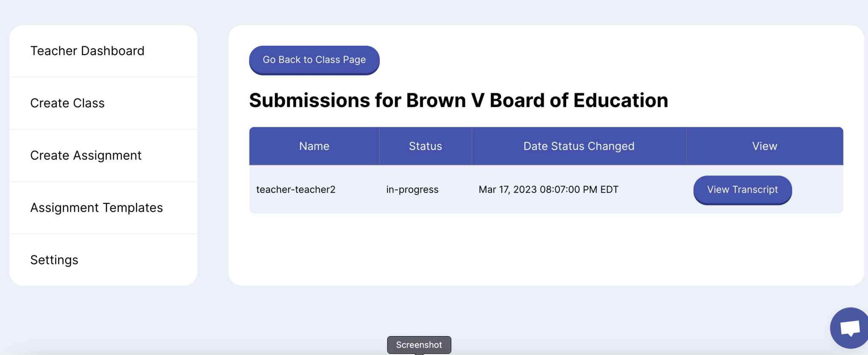868x355 pixels.
Task: Click the in-progress status cell
Action: click(412, 189)
